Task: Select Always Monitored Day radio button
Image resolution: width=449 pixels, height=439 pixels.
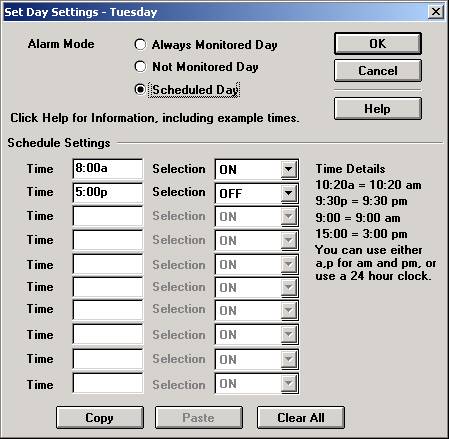Action: pyautogui.click(x=140, y=44)
